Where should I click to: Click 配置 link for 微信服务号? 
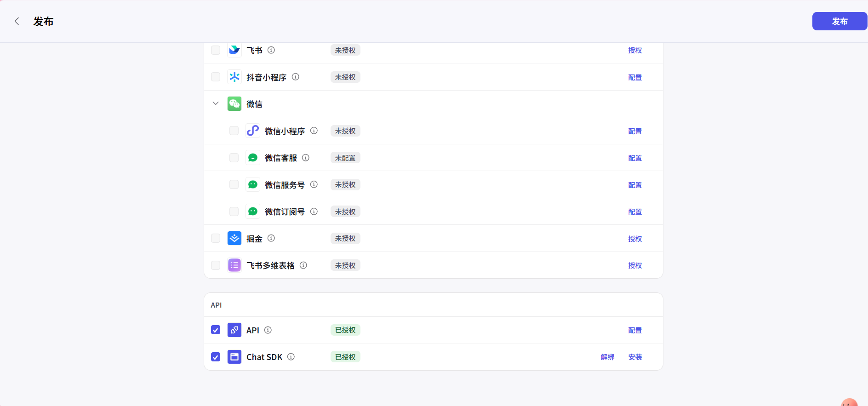pos(635,185)
